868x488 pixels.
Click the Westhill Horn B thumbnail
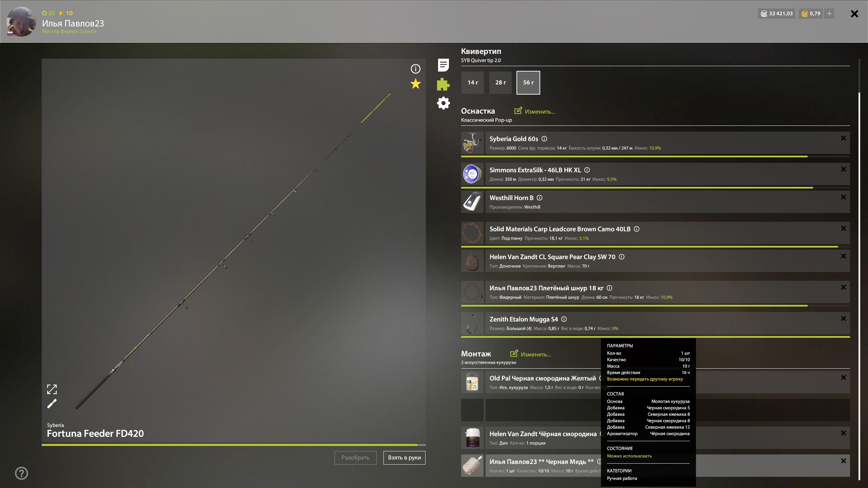472,202
